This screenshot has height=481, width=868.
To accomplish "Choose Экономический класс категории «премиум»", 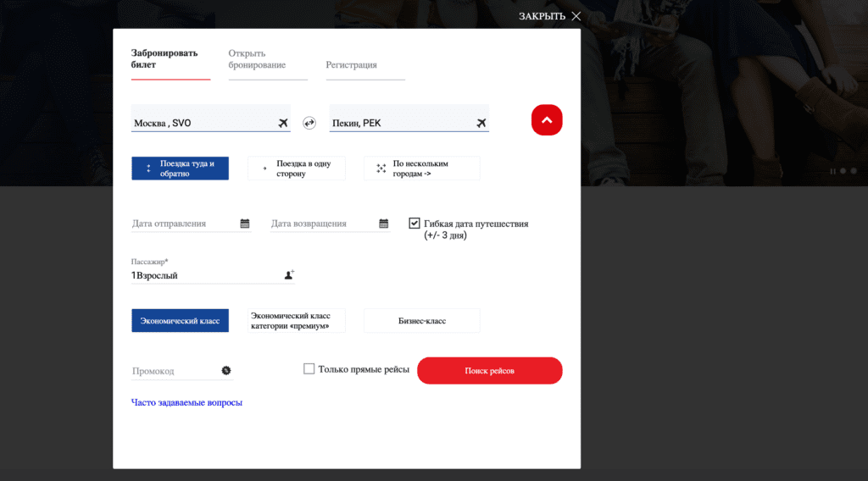I will 297,321.
